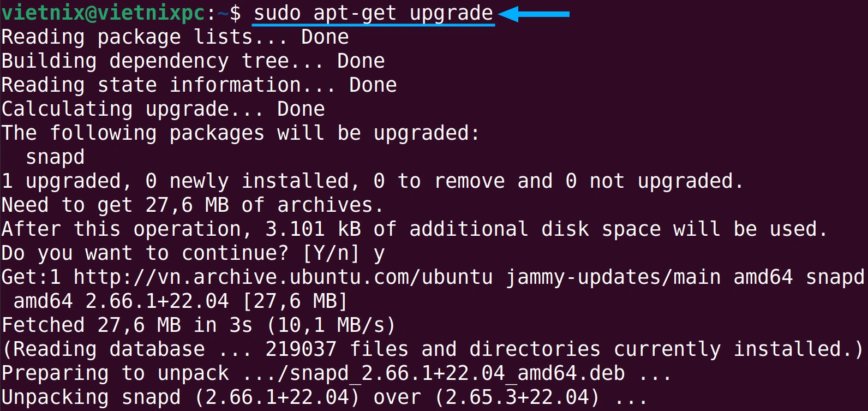
Task: Click the 'Calculating upgrade... Done' line
Action: click(163, 109)
